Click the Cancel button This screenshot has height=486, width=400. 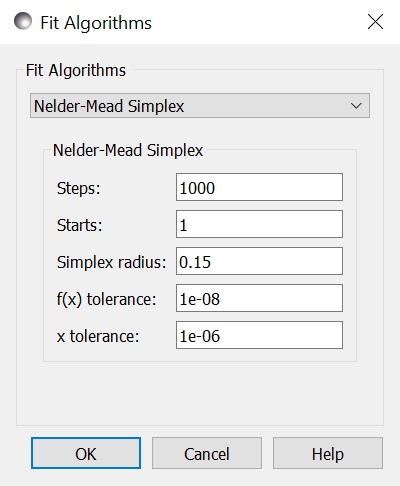207,453
